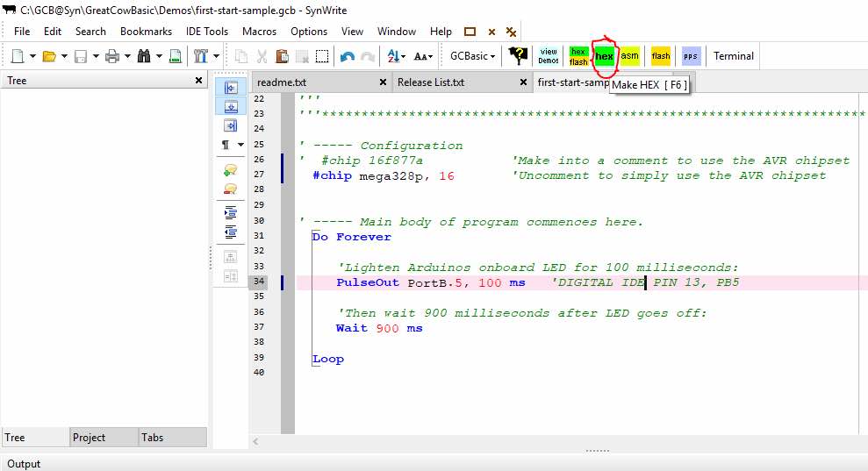
Task: Click the pilcrow non-printing characters icon
Action: pyautogui.click(x=226, y=145)
